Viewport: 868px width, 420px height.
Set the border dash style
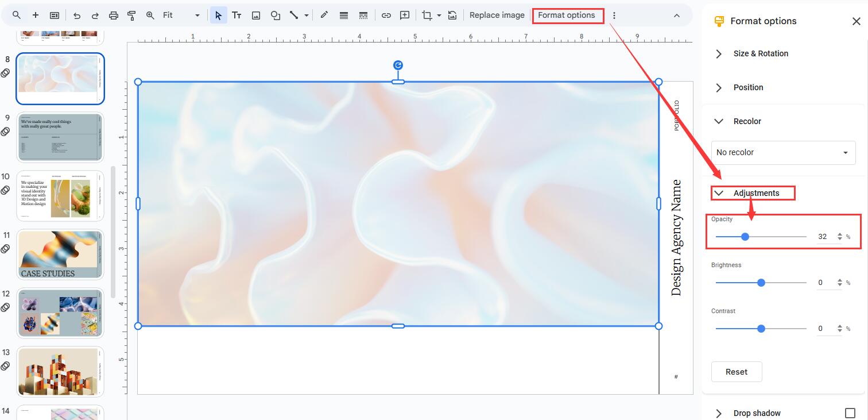(x=363, y=16)
